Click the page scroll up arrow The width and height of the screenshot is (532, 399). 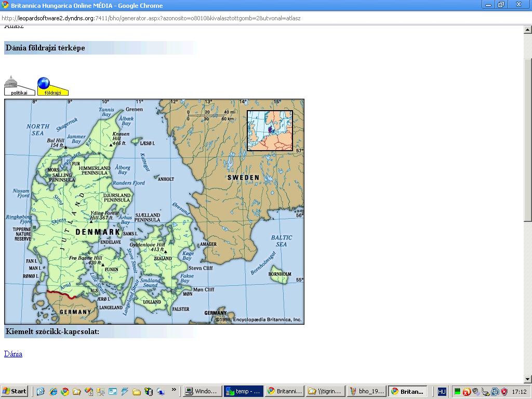(527, 30)
